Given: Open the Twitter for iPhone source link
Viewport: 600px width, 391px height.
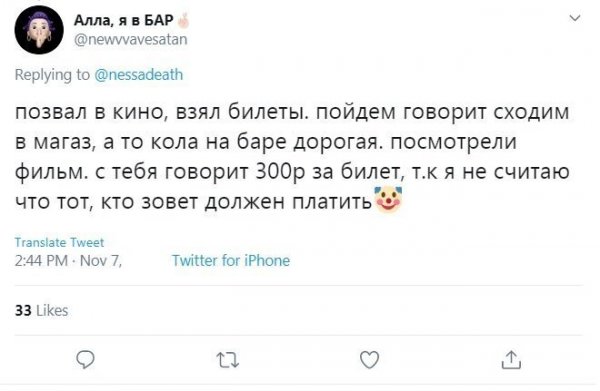Looking at the screenshot, I should click(x=231, y=261).
